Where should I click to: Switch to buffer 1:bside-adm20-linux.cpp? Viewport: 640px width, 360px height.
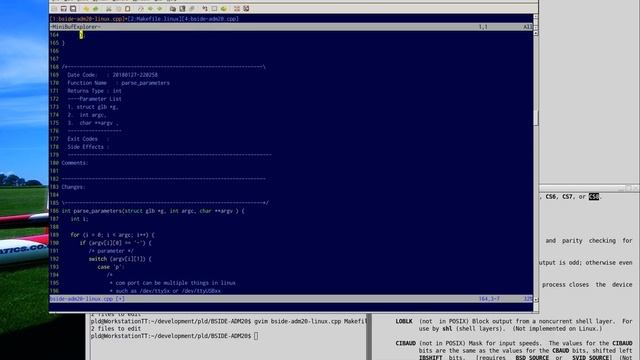[87, 19]
